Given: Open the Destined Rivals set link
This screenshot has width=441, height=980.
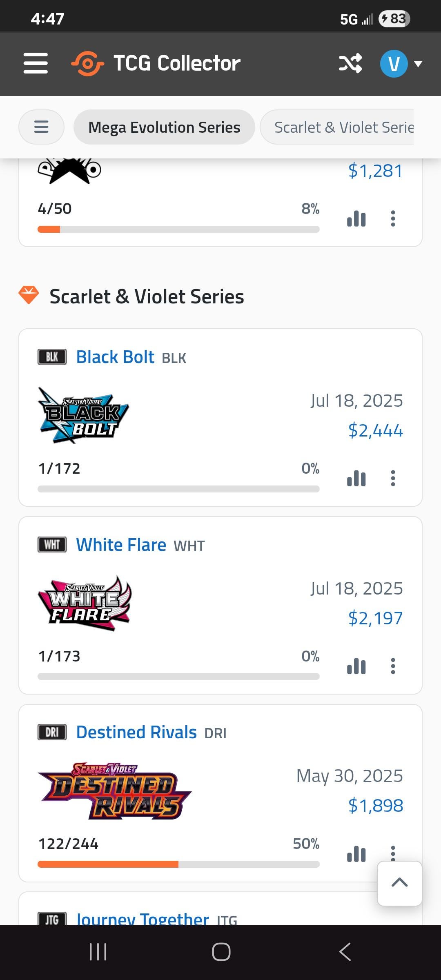Looking at the screenshot, I should [x=136, y=732].
